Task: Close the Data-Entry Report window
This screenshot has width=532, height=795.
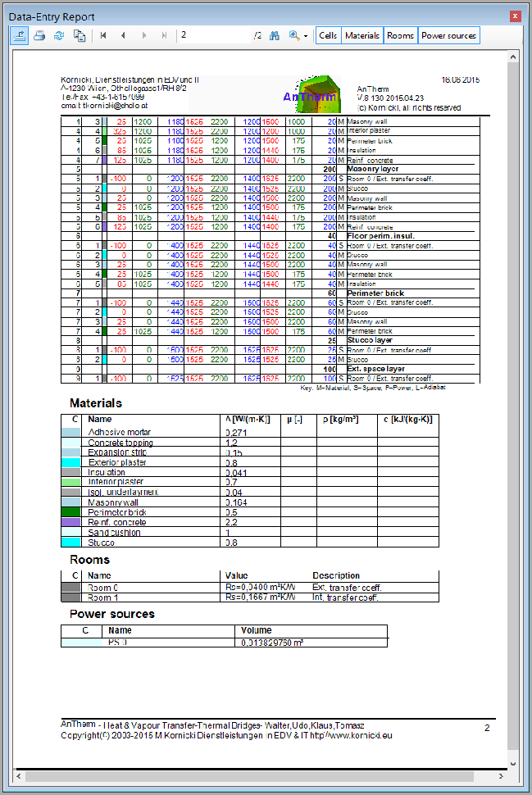Action: click(x=515, y=16)
